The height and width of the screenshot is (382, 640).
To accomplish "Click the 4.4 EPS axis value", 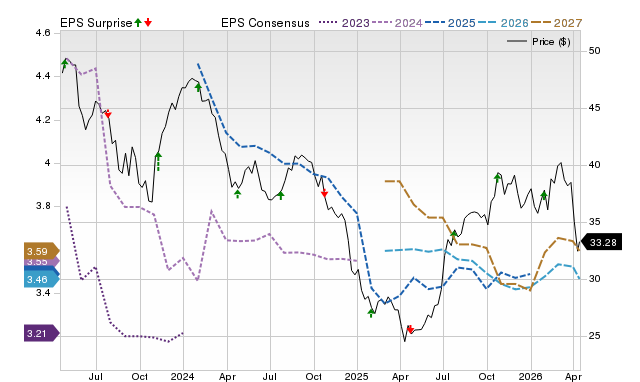I will pos(42,76).
